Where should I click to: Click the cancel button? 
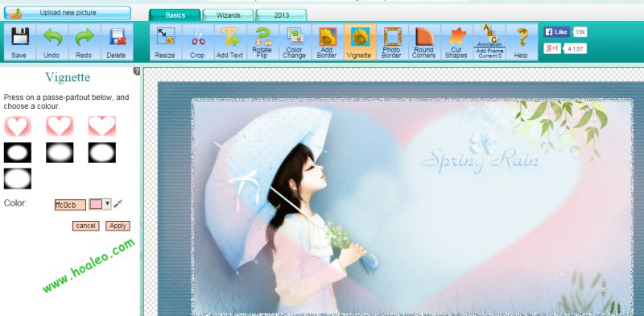tap(86, 226)
